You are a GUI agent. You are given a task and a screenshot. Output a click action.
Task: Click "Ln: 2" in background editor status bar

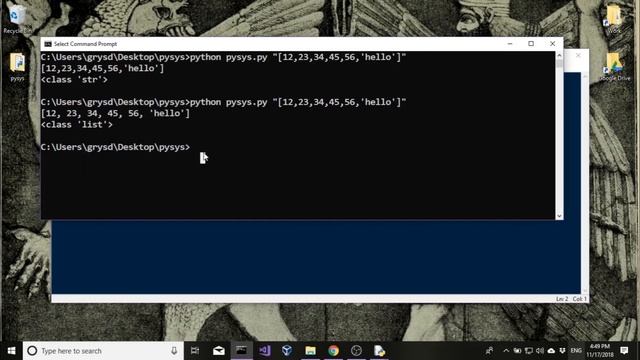562,299
